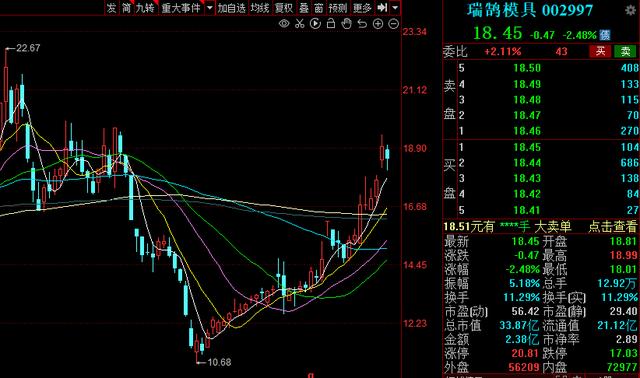Click the 简 toolbar button
This screenshot has width=640, height=378.
(x=127, y=7)
